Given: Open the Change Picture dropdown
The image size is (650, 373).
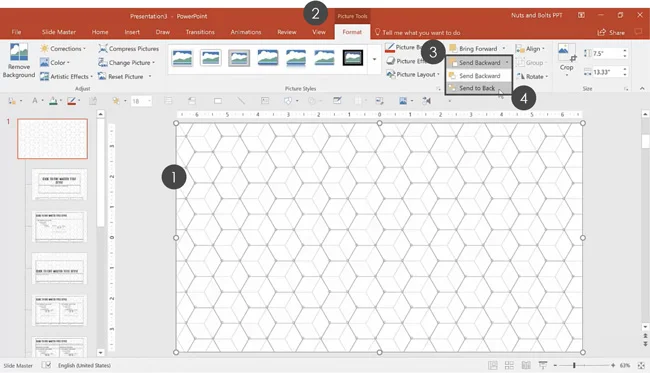Looking at the screenshot, I should [x=126, y=63].
